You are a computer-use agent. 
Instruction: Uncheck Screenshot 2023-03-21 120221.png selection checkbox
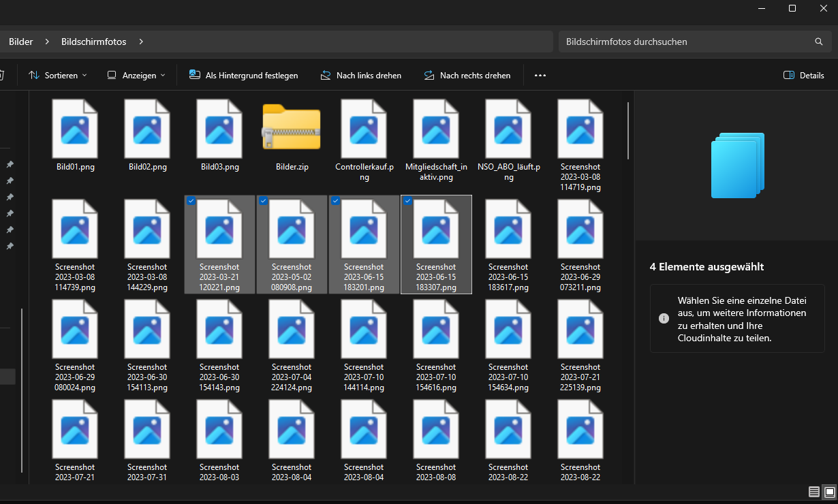(191, 200)
